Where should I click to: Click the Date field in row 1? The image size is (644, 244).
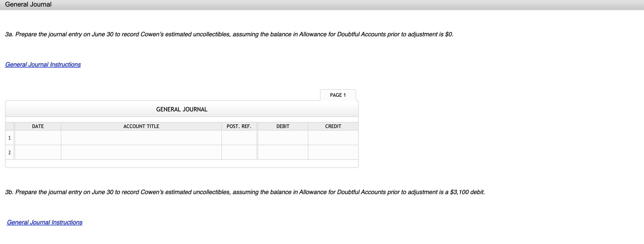tap(38, 138)
